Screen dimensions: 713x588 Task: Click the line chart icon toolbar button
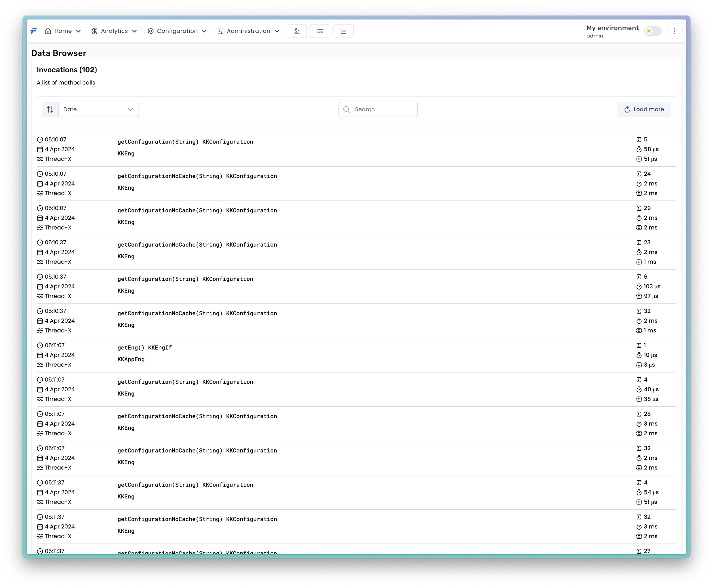coord(343,31)
